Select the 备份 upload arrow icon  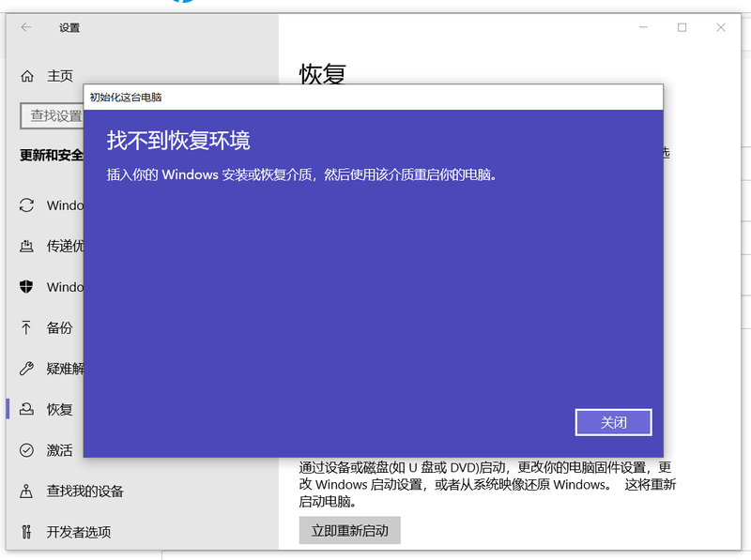pyautogui.click(x=27, y=327)
